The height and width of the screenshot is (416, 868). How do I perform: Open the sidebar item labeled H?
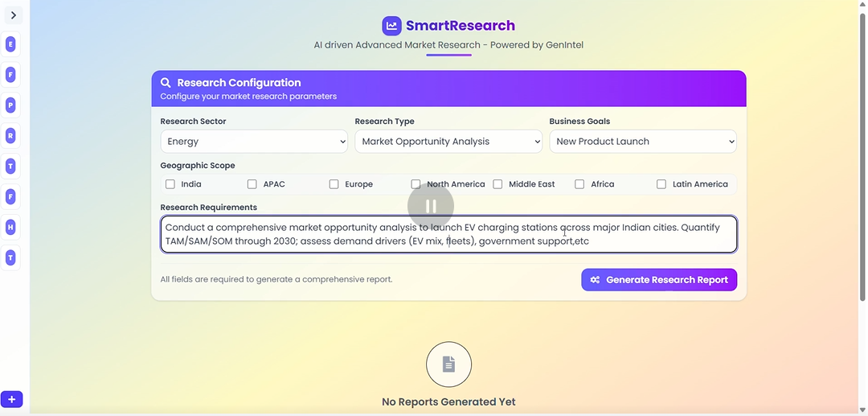(10, 228)
